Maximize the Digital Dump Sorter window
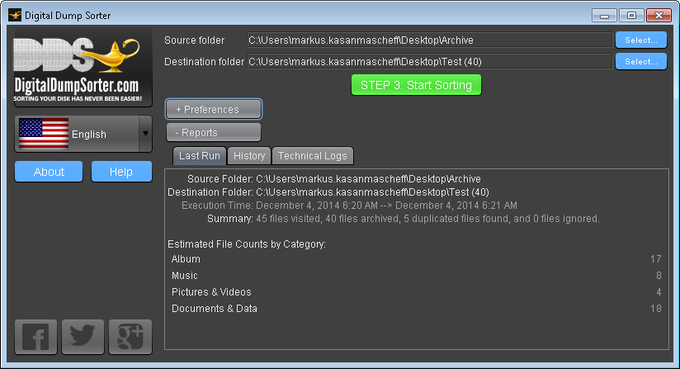The width and height of the screenshot is (680, 369). tap(631, 16)
